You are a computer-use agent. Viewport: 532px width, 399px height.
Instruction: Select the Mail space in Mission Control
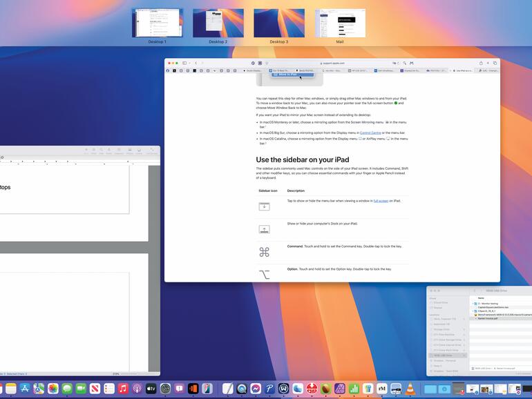[340, 23]
